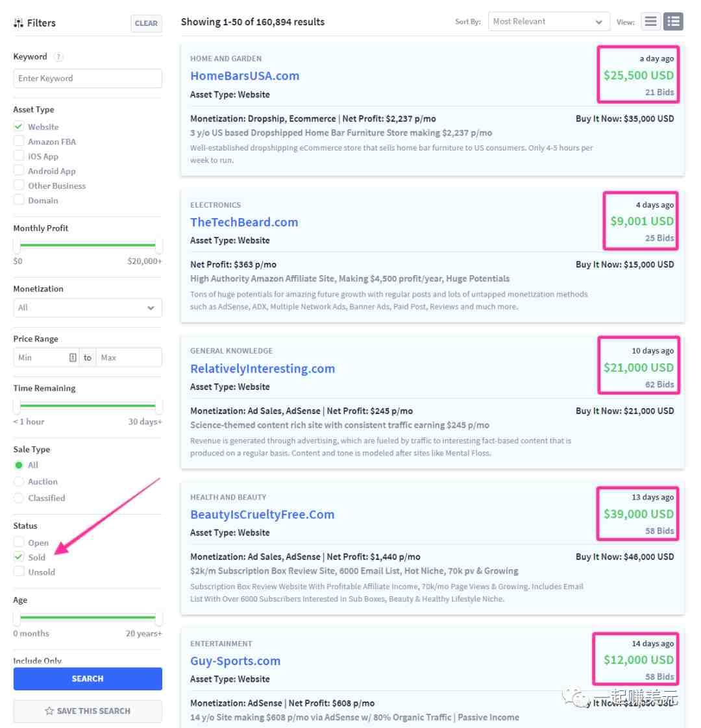The height and width of the screenshot is (728, 701).
Task: Open the TheTechBeard.com listing
Action: click(244, 222)
